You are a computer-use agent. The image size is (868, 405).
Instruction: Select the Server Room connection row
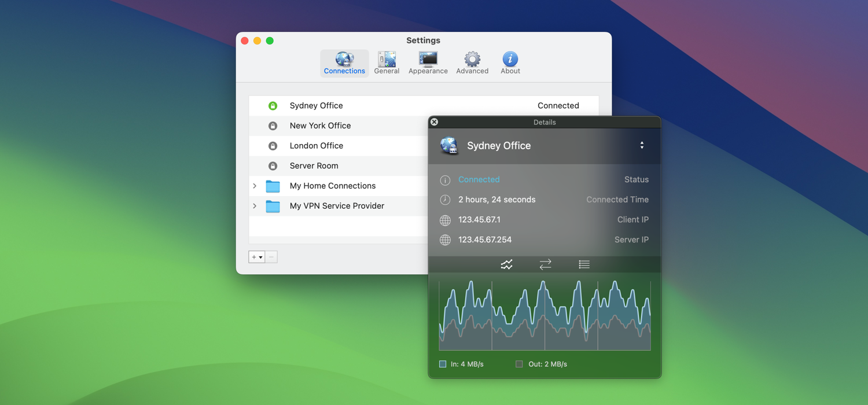[x=339, y=166]
